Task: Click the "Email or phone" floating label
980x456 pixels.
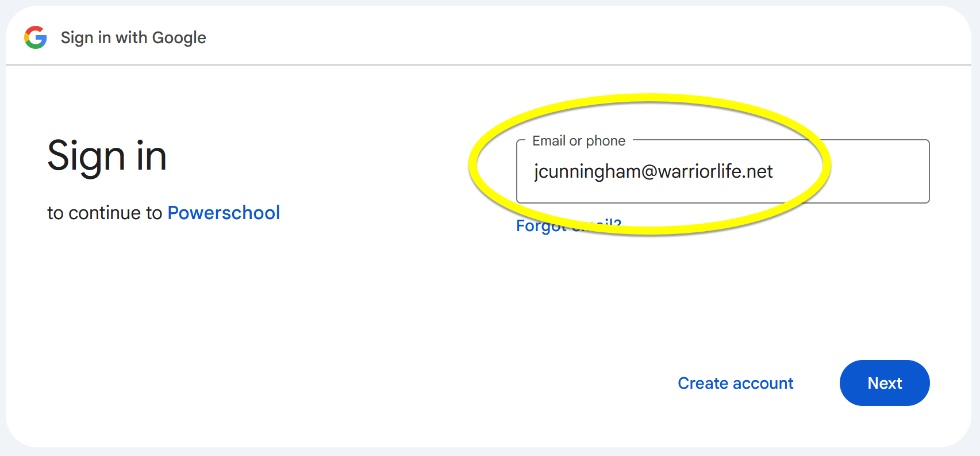Action: tap(578, 141)
